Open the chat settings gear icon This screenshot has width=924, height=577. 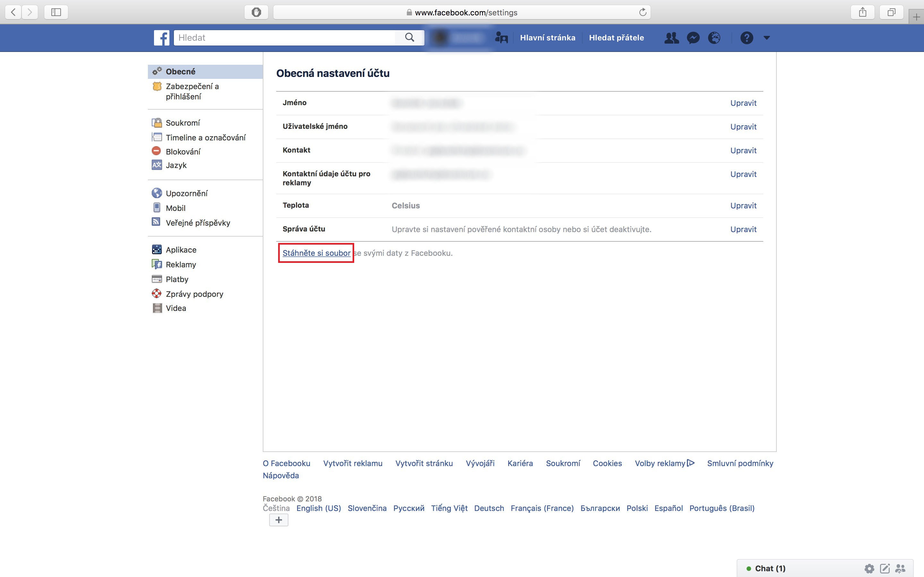point(869,569)
